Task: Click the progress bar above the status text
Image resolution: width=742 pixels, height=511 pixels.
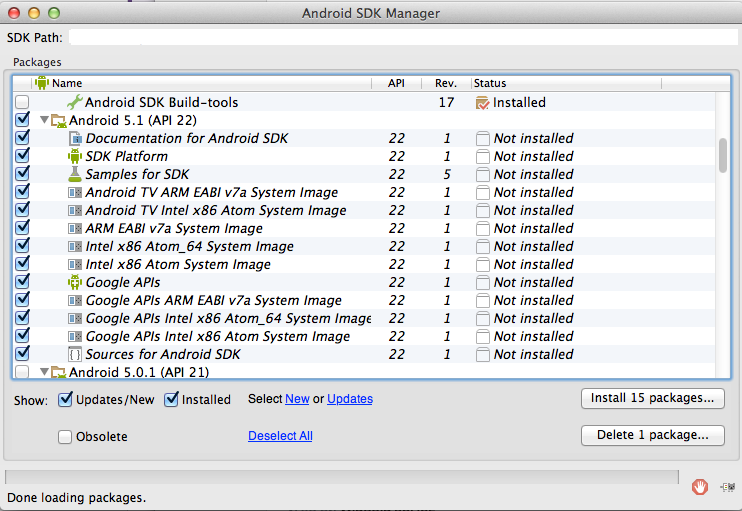Action: [342, 477]
